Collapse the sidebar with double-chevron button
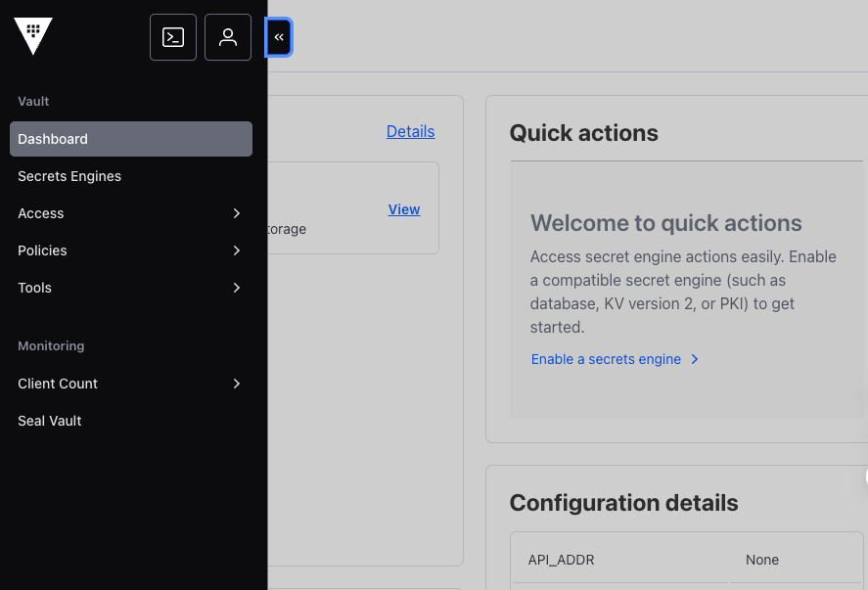868x590 pixels. tap(279, 37)
